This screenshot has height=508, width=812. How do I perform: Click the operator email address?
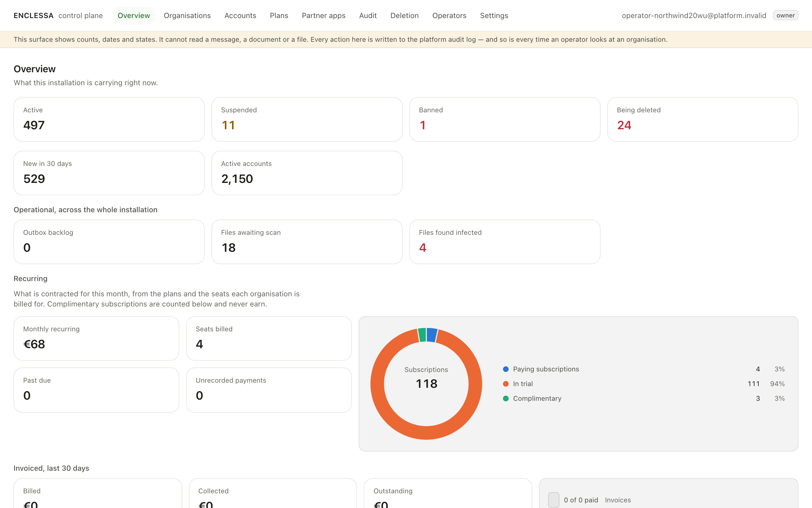pos(694,16)
